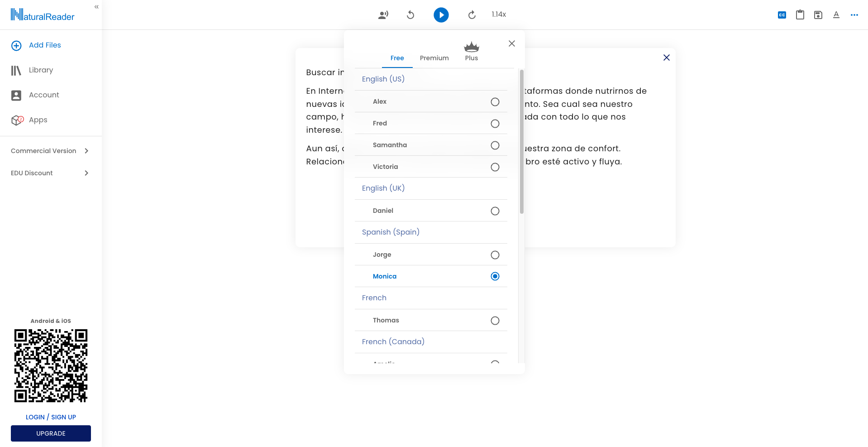Switch to the Free voices tab
The image size is (868, 447).
pos(397,58)
